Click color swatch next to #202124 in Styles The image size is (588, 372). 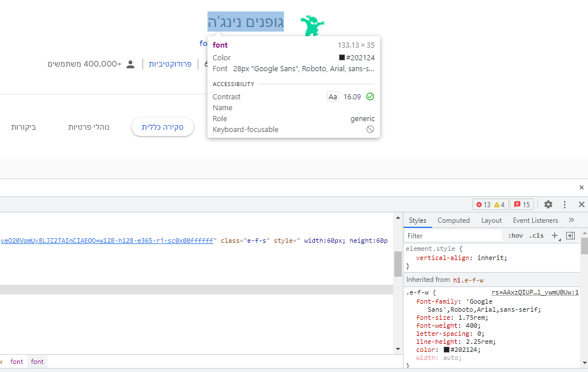446,350
